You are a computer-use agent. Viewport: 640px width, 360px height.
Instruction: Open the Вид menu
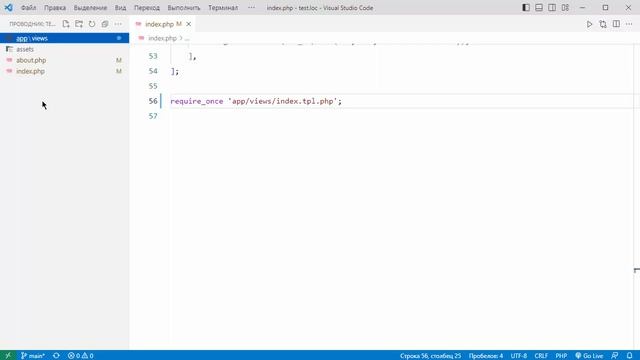(x=120, y=8)
